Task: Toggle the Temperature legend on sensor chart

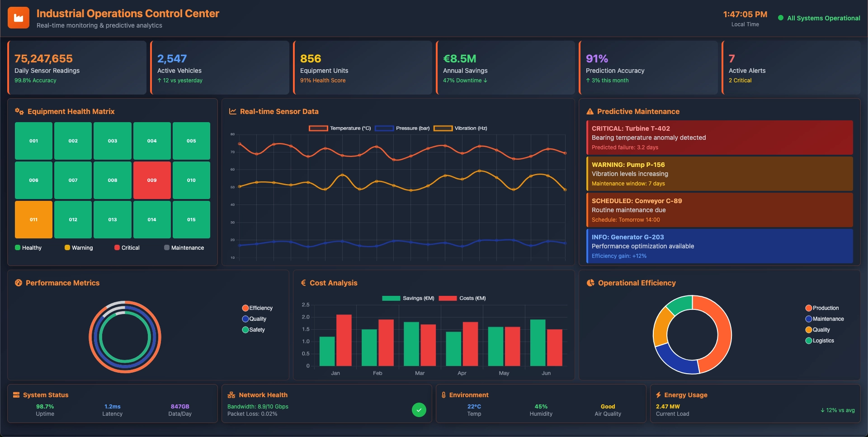Action: pyautogui.click(x=339, y=128)
